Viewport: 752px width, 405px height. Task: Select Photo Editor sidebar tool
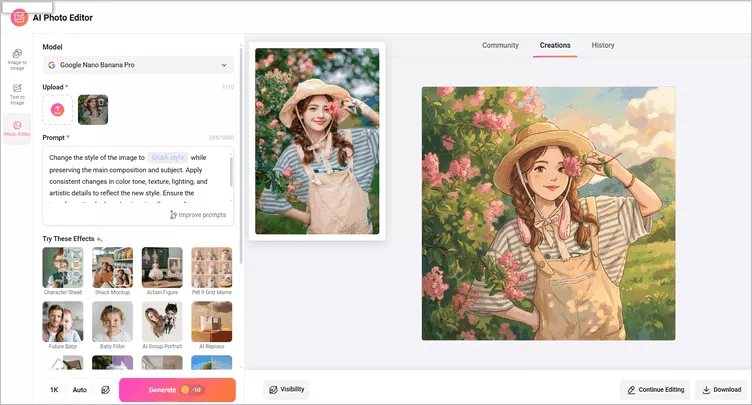coord(17,129)
